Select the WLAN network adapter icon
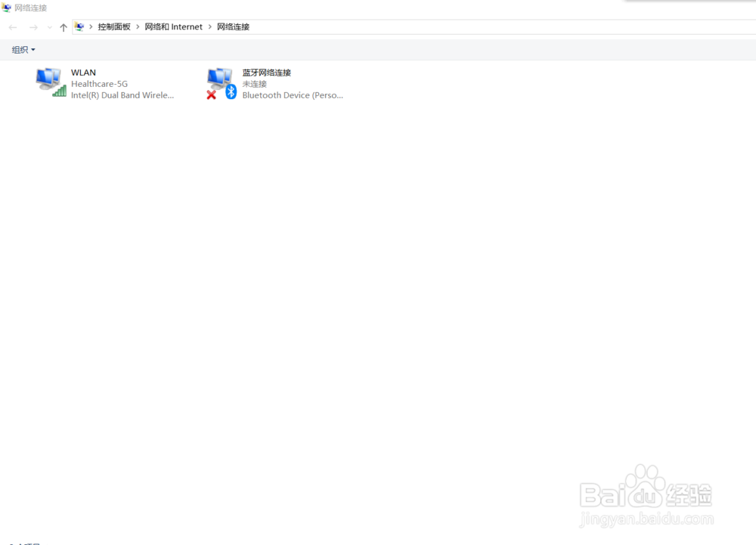 tap(51, 82)
